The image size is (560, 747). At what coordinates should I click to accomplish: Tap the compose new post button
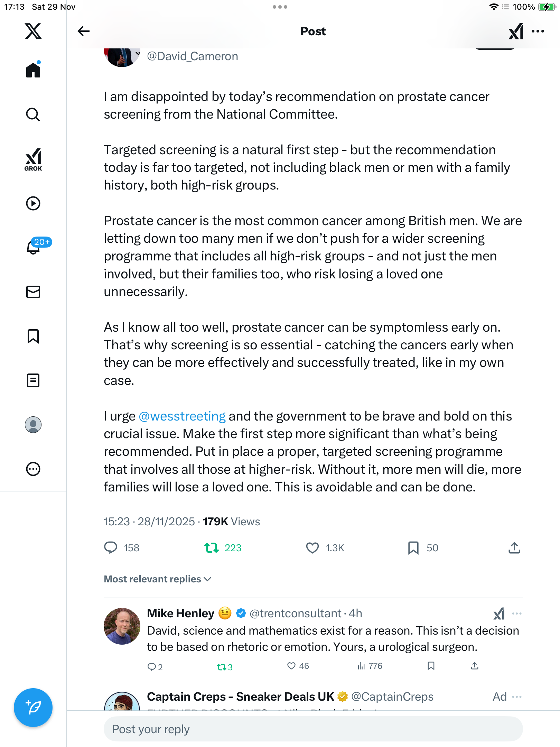pyautogui.click(x=33, y=708)
